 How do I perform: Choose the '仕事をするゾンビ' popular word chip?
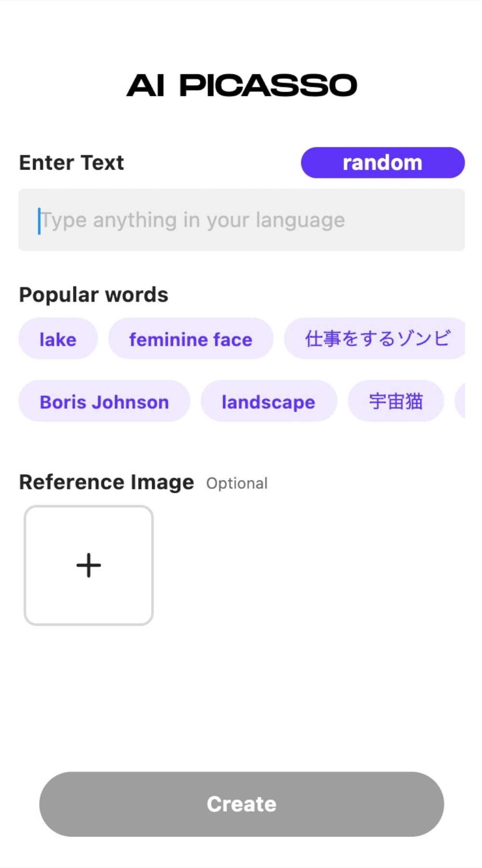tap(375, 339)
